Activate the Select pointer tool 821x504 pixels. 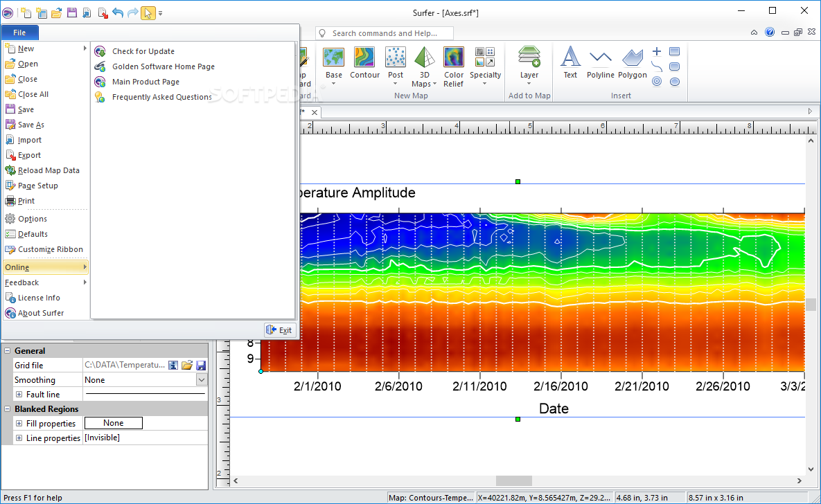click(148, 13)
